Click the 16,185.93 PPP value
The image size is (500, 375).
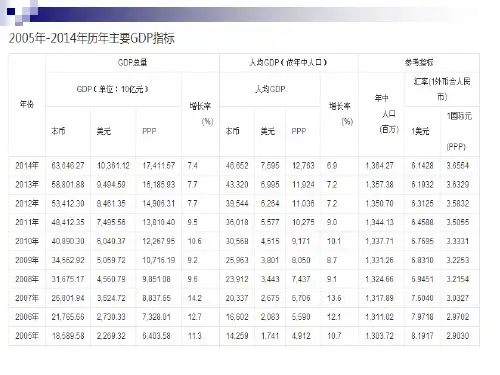pyautogui.click(x=159, y=184)
